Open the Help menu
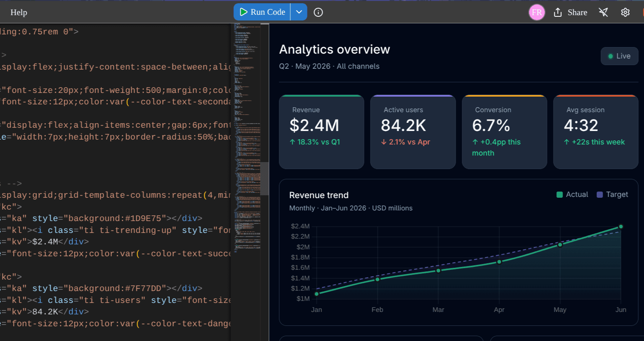Image resolution: width=644 pixels, height=341 pixels. click(x=19, y=12)
